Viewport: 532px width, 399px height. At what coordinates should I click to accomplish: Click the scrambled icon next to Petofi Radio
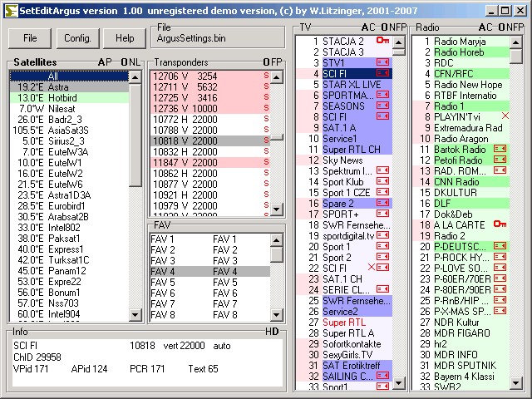point(500,160)
